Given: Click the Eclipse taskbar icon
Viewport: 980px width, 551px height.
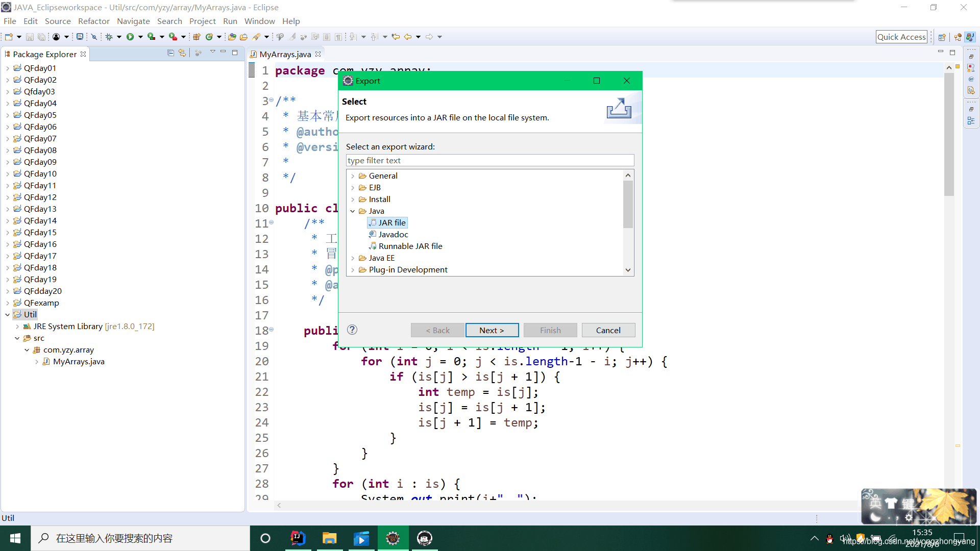Looking at the screenshot, I should tap(393, 538).
